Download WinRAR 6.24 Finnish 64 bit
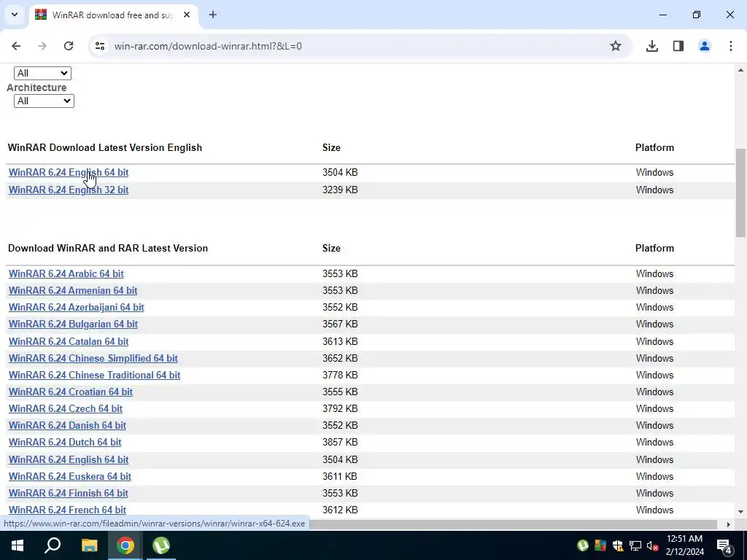The height and width of the screenshot is (560, 747). pyautogui.click(x=68, y=494)
